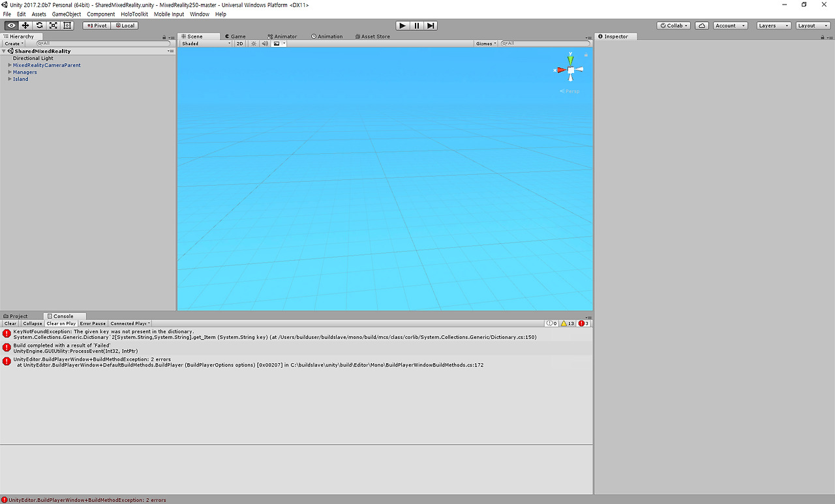Switch to the Project tab
This screenshot has width=835, height=504.
pyautogui.click(x=16, y=316)
